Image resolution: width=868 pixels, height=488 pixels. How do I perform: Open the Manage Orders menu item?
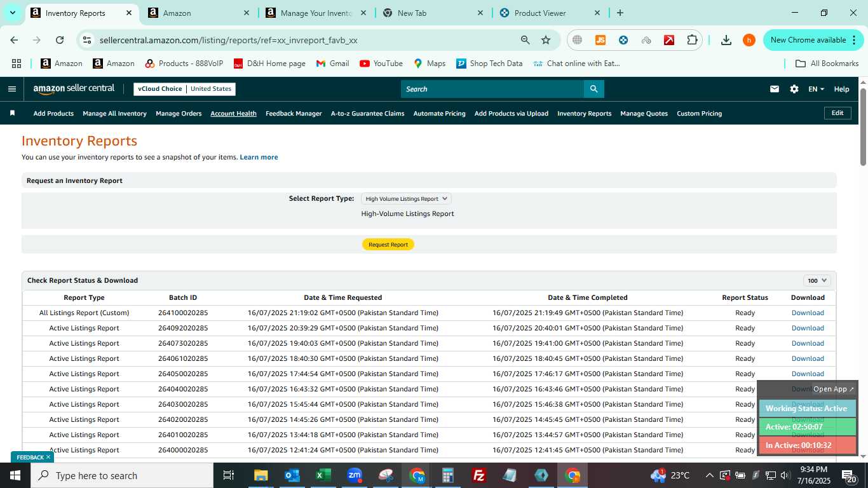click(179, 113)
